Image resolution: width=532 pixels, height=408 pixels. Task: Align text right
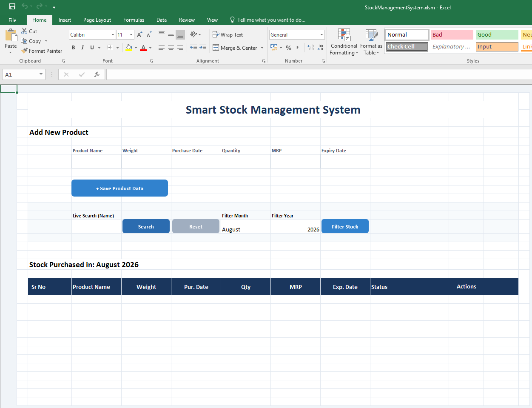coord(180,48)
